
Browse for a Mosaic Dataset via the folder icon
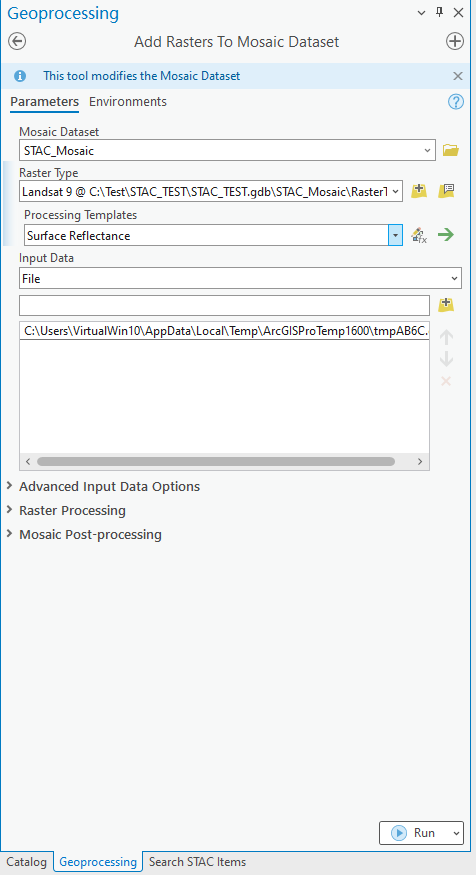coord(450,150)
